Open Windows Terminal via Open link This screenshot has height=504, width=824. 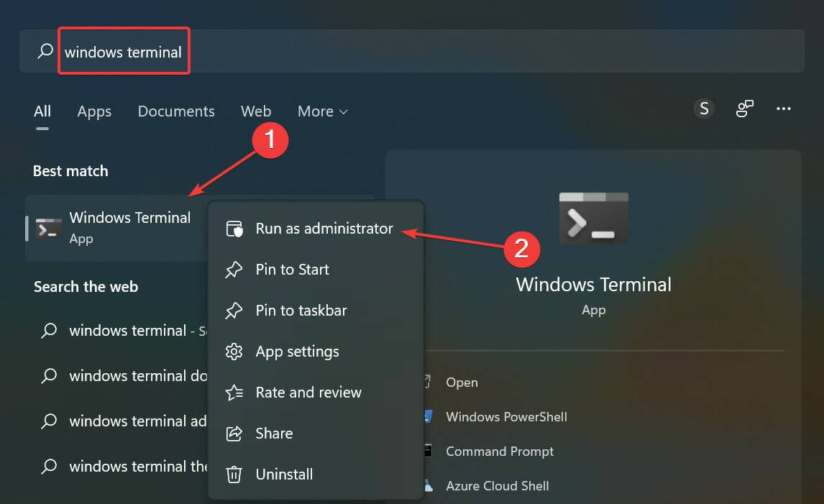point(463,382)
